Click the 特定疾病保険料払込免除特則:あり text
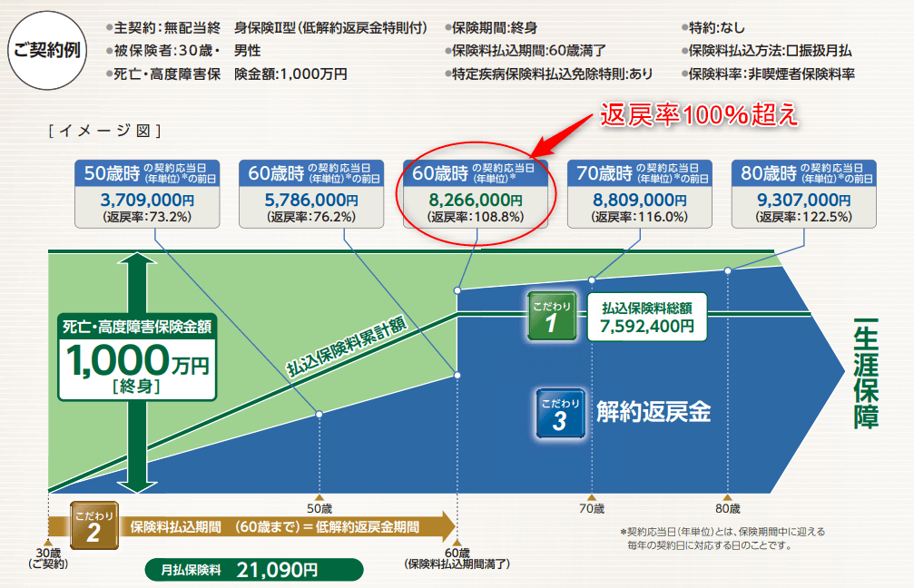 [548, 74]
